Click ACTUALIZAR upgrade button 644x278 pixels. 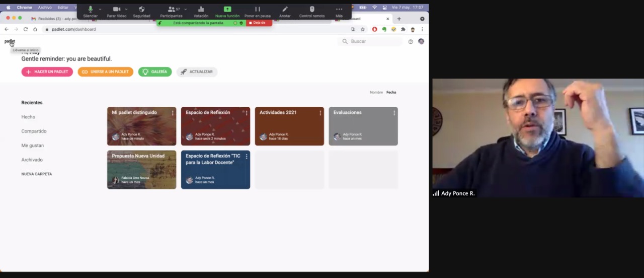197,72
